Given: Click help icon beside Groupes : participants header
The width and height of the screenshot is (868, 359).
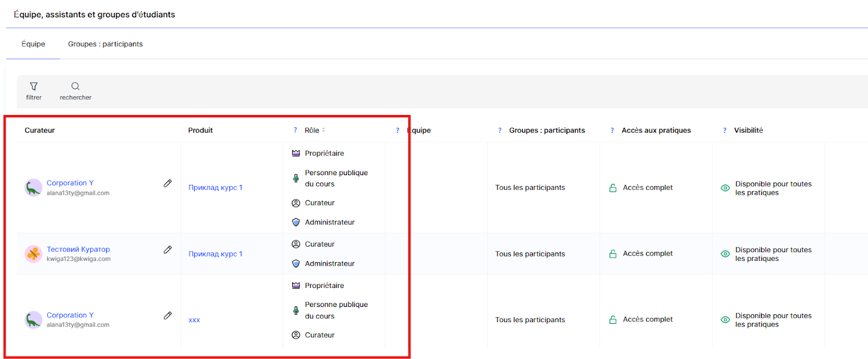Looking at the screenshot, I should (500, 130).
